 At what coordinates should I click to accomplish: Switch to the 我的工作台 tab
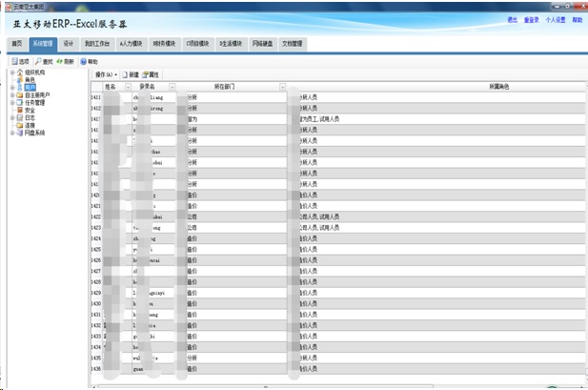coord(96,44)
